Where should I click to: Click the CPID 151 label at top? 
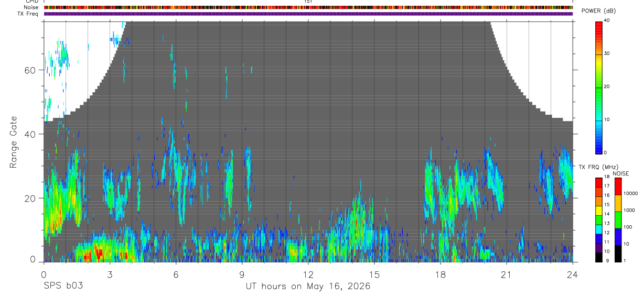[308, 2]
